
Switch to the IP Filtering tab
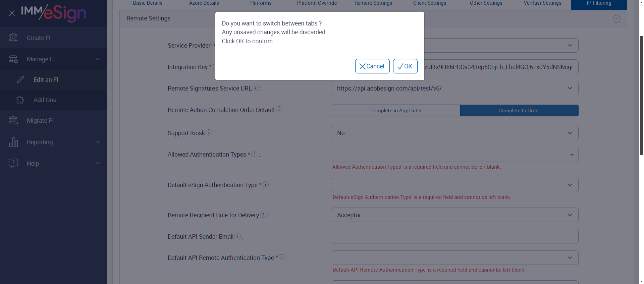599,3
